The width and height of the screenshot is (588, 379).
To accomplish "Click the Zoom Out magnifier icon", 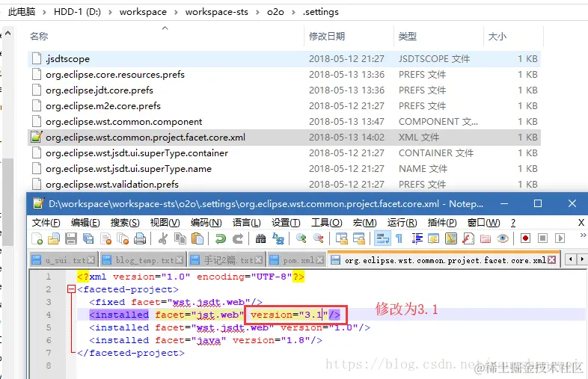I will (319, 238).
